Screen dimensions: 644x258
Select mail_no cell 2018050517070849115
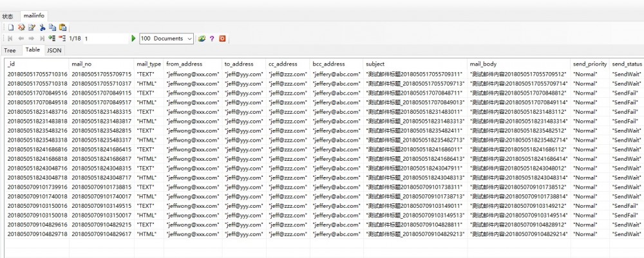pos(102,93)
